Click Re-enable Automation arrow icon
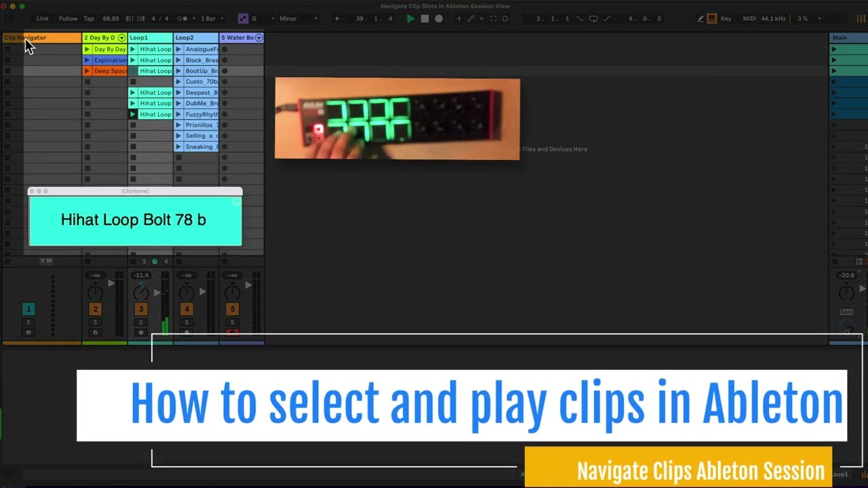The image size is (868, 488). [x=482, y=19]
